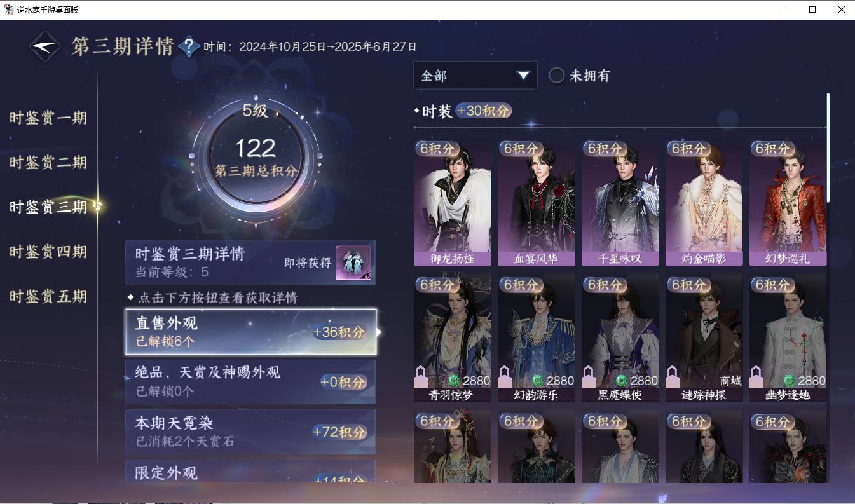855x504 pixels.
Task: Click the jade currency icon on 幻韵游乐
Action: click(538, 381)
